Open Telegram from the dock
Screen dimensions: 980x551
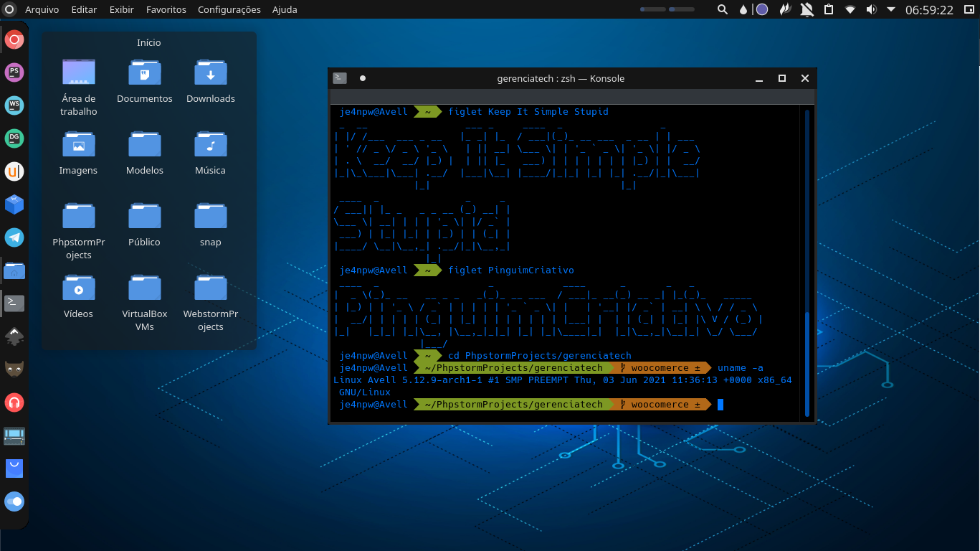[x=14, y=237]
